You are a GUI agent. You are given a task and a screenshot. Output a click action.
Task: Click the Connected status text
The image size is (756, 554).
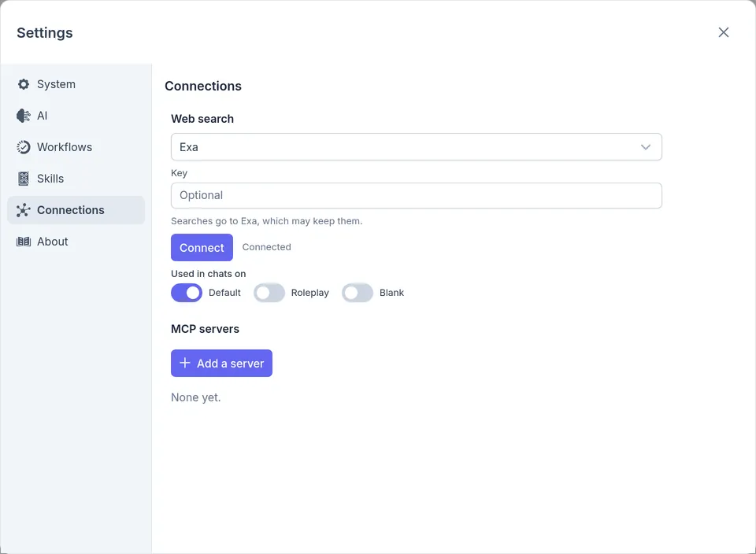tap(267, 247)
